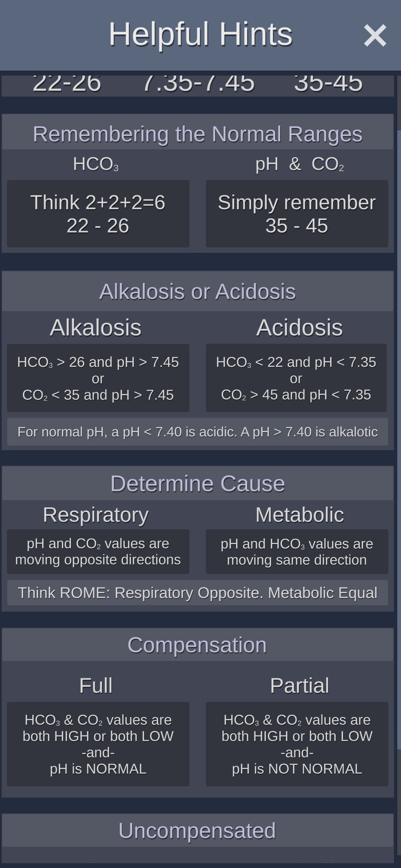
Task: Select the Think 2+2+2=6 hint box
Action: coord(98,214)
